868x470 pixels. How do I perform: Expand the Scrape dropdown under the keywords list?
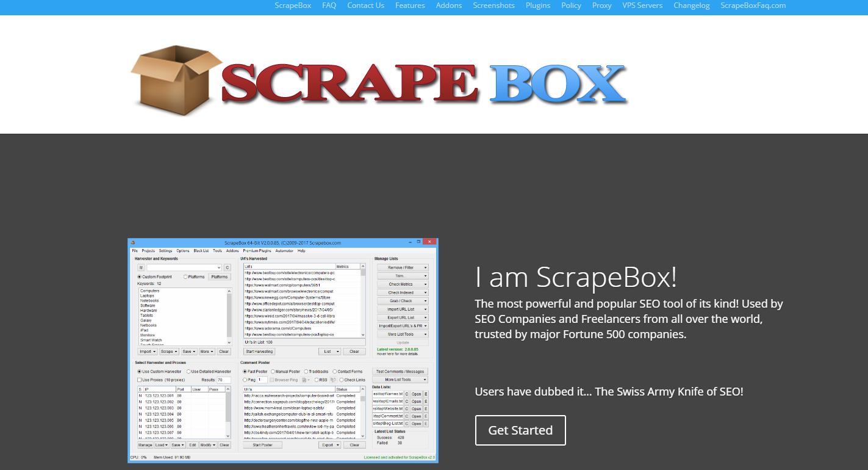point(169,352)
